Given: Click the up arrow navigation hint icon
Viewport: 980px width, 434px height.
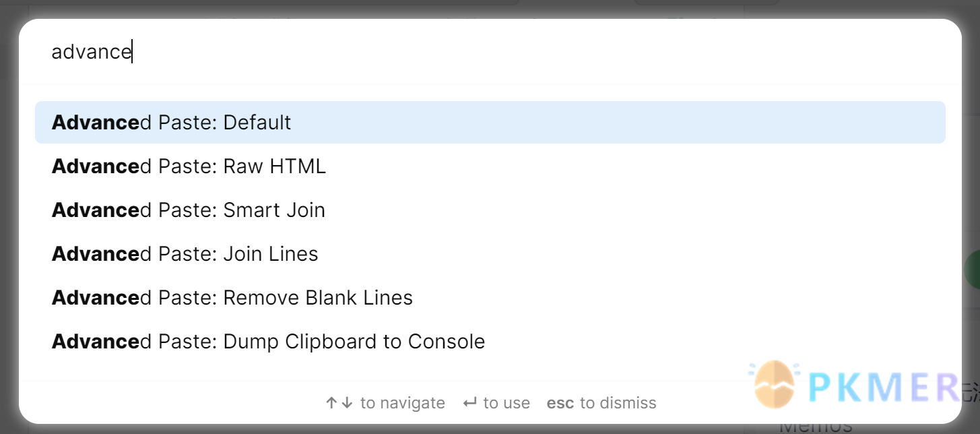Looking at the screenshot, I should 331,403.
